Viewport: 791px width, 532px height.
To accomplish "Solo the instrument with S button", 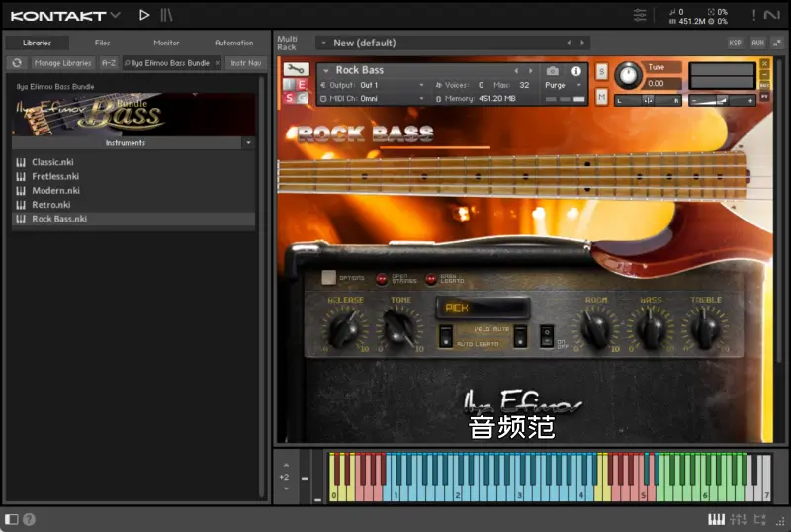I will (601, 71).
